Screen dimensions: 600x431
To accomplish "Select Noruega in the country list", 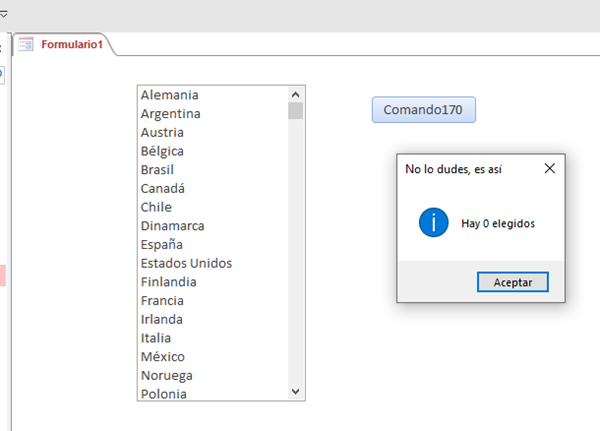I will point(212,375).
